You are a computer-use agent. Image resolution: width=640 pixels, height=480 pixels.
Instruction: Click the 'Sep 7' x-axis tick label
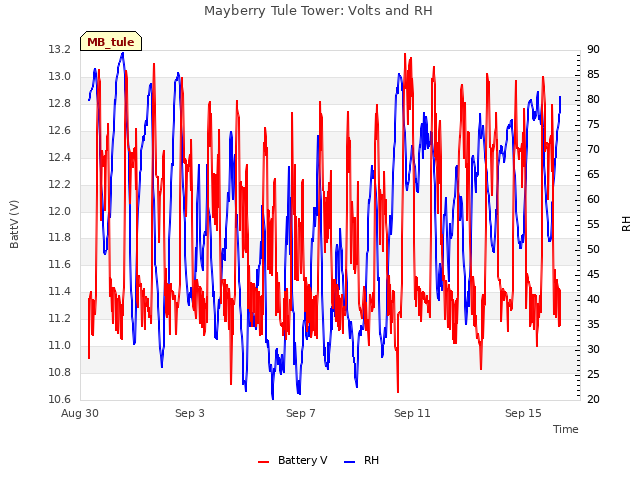301,413
